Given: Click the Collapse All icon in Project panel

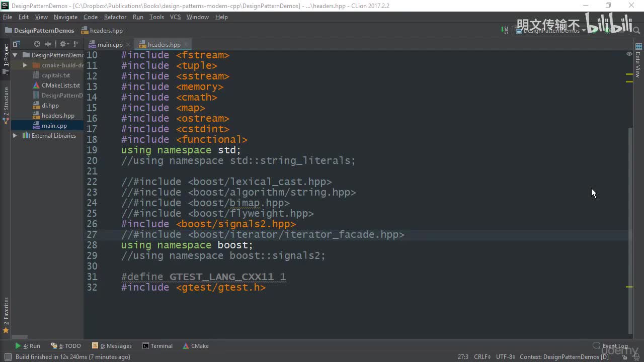Looking at the screenshot, I should coord(48,44).
